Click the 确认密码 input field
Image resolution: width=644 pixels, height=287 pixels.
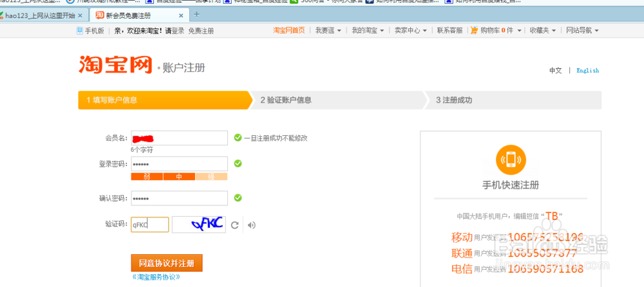coord(179,198)
